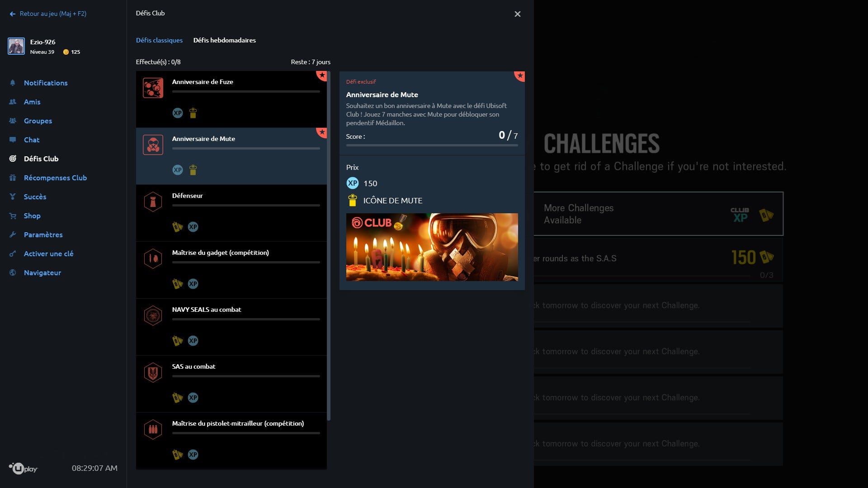Click the yellow gift icon beside ICÔNE DE MUTE
The height and width of the screenshot is (488, 868).
click(353, 200)
